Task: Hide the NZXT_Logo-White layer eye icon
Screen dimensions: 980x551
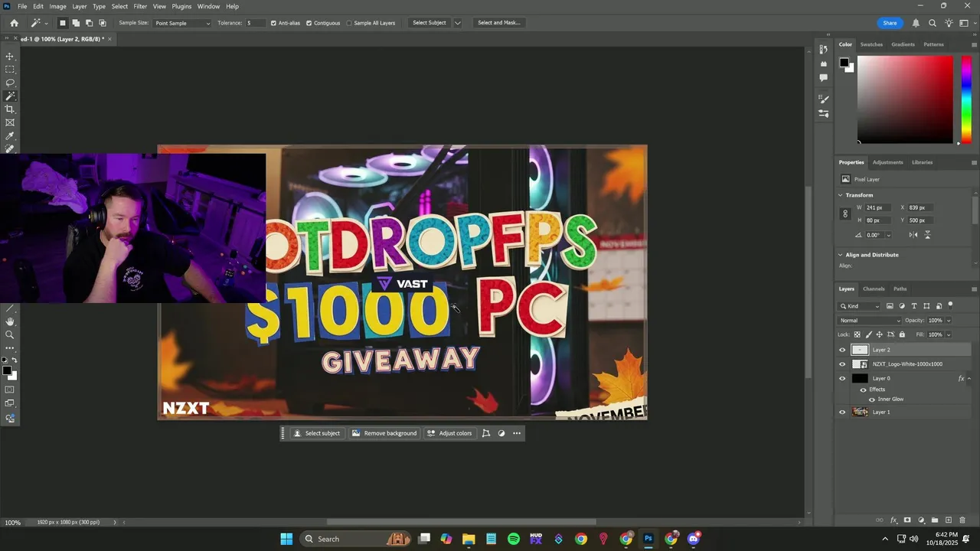Action: click(x=842, y=364)
